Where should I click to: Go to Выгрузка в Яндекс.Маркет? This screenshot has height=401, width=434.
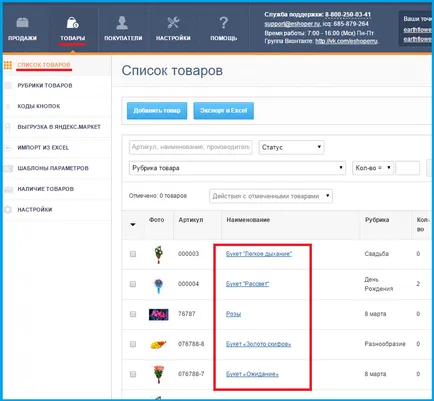[x=59, y=127]
